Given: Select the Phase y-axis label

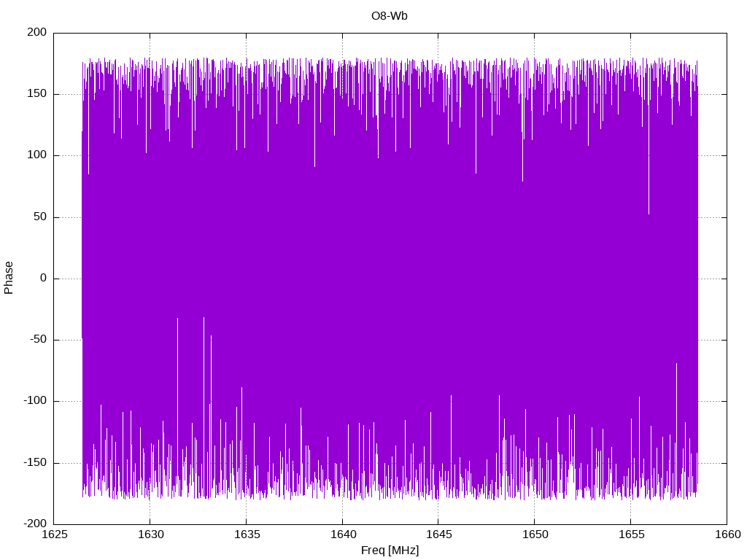Looking at the screenshot, I should click(9, 278).
